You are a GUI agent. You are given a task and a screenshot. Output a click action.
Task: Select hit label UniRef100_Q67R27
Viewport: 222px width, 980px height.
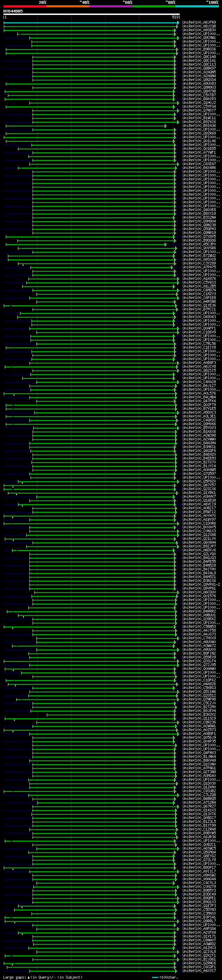click(199, 807)
